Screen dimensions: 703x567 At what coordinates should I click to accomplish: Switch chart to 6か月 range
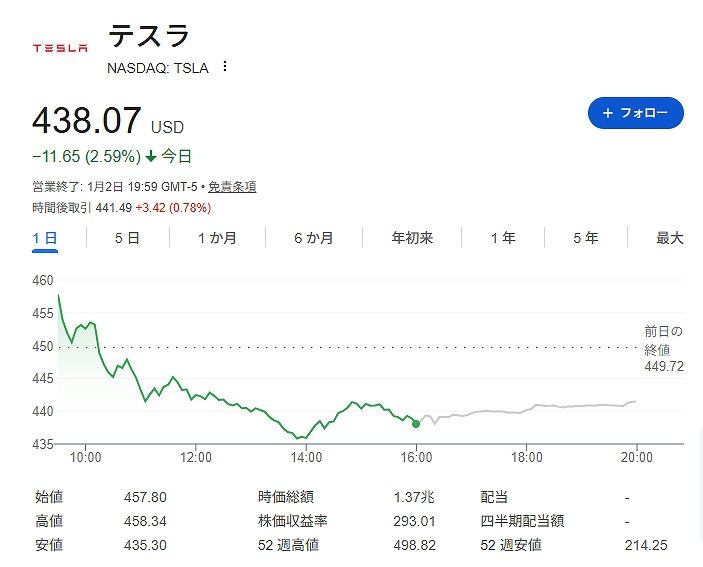pyautogui.click(x=314, y=238)
